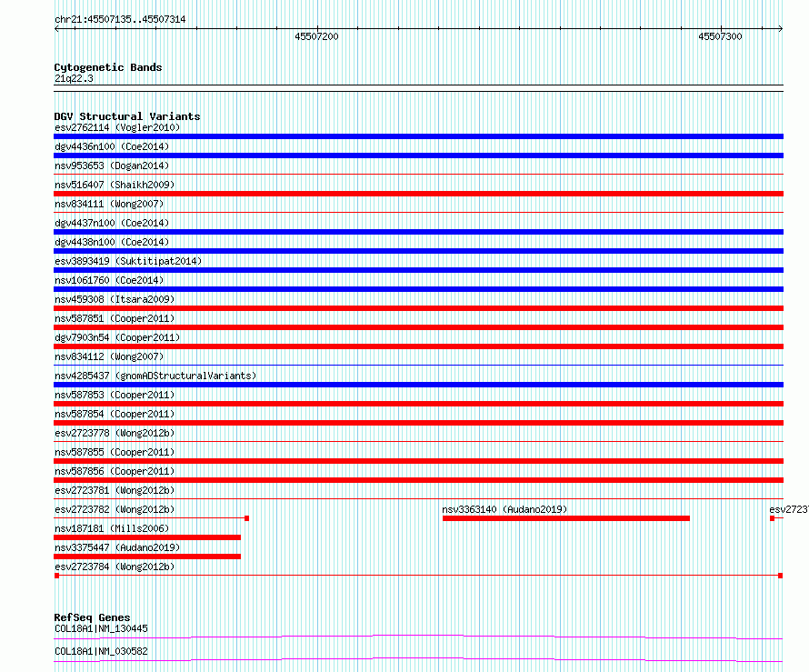Click the red bar under nsv3375447 (Audano2019)
Screen dimensions: 809x672
coord(147,557)
